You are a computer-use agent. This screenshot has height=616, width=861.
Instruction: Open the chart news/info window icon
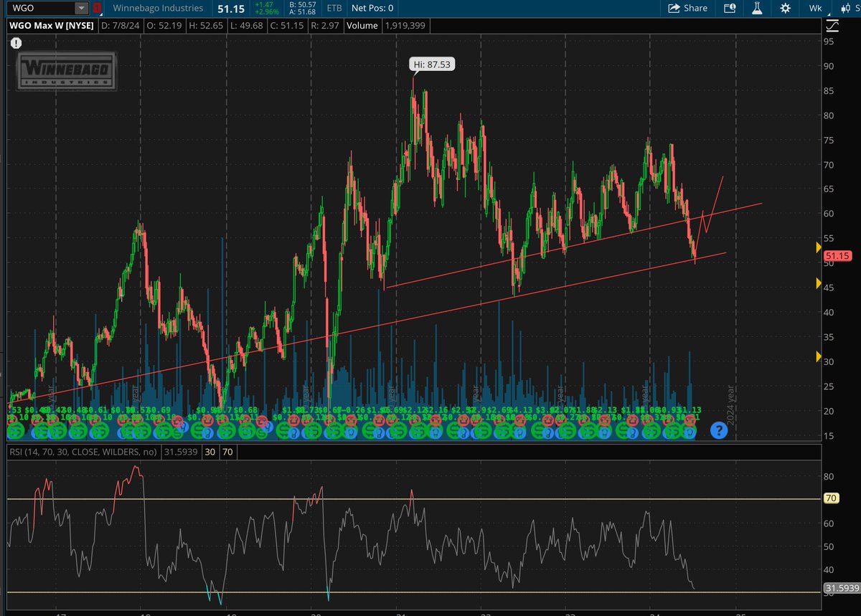coord(730,9)
